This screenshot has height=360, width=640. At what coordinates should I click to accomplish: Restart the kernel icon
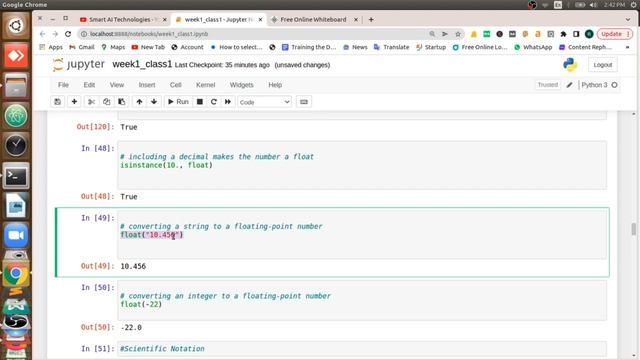(213, 102)
